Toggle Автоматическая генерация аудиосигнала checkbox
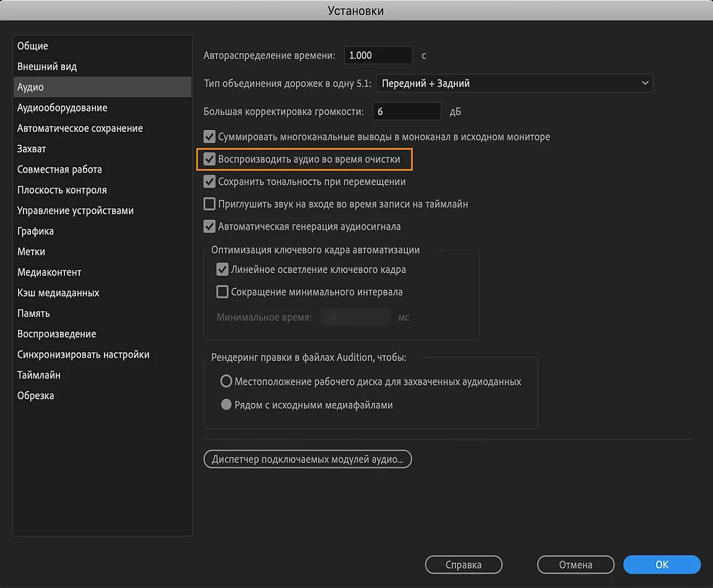The image size is (713, 588). tap(209, 226)
